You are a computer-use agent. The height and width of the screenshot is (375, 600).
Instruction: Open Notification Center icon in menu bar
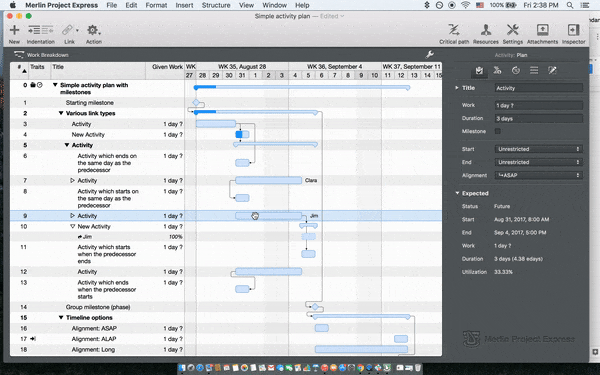(x=585, y=5)
